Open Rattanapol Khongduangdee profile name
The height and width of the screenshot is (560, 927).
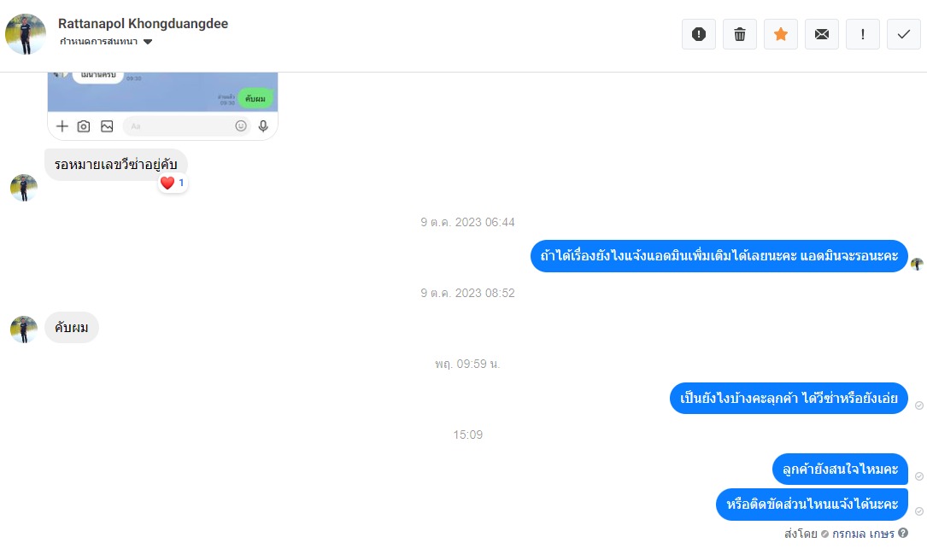[x=143, y=24]
